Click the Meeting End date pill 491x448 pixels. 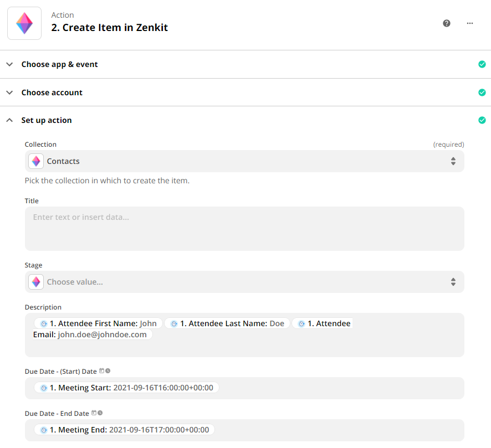coord(124,430)
